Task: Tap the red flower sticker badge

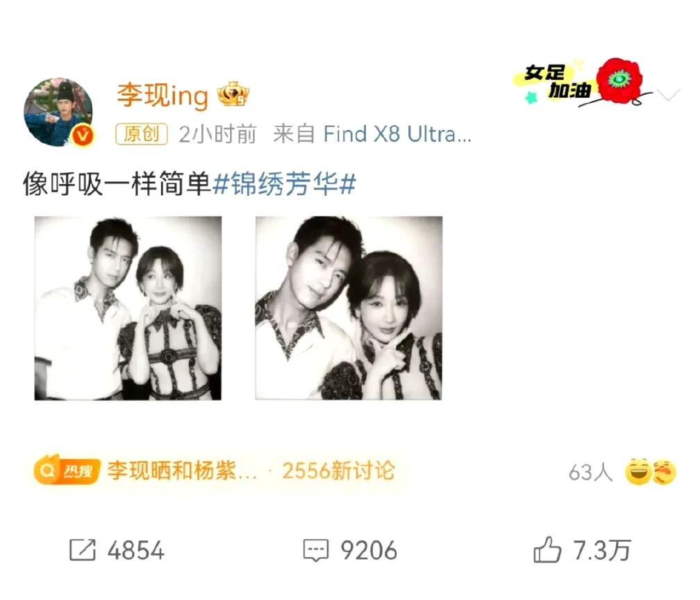Action: 619,81
